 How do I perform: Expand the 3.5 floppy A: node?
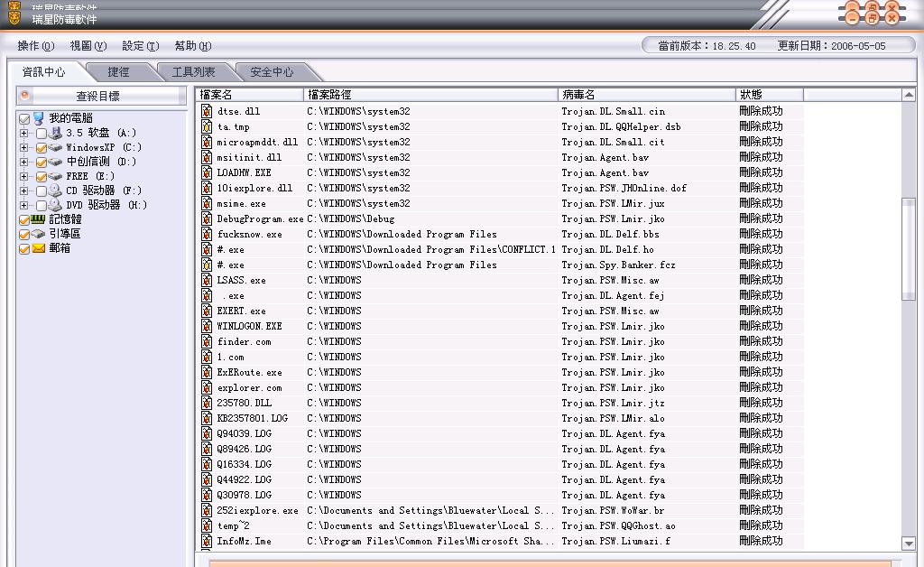[23, 134]
